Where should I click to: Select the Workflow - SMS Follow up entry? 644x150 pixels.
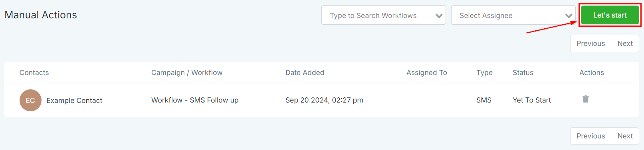click(x=195, y=100)
